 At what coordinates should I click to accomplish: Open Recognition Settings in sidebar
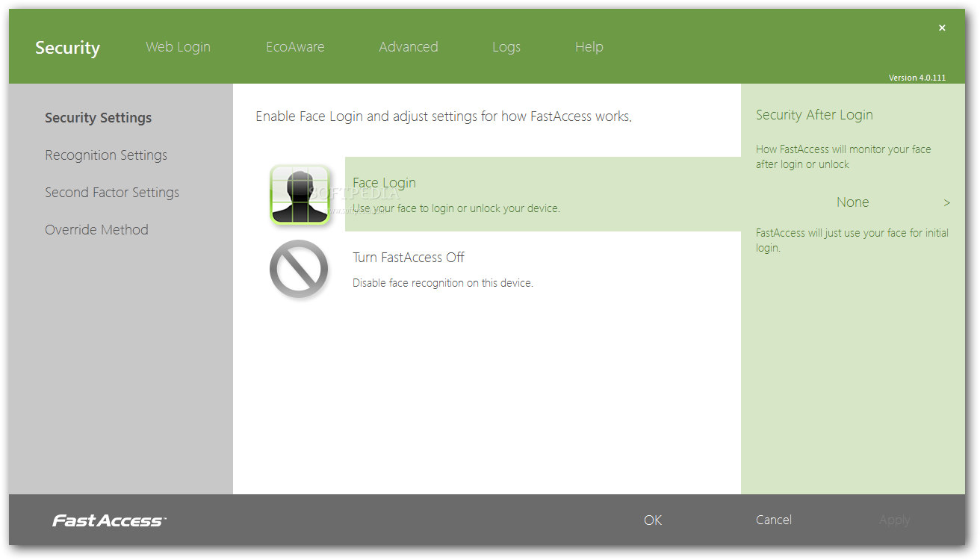point(106,155)
